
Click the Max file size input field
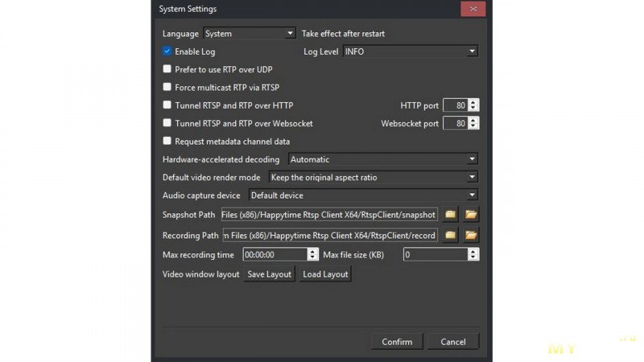[x=435, y=255]
